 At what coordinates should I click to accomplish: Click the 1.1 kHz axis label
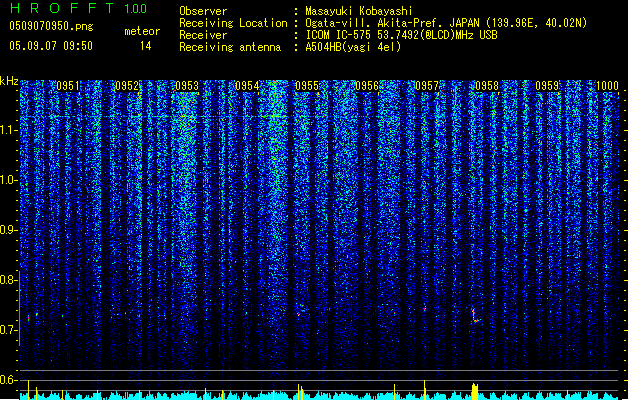tap(8, 130)
